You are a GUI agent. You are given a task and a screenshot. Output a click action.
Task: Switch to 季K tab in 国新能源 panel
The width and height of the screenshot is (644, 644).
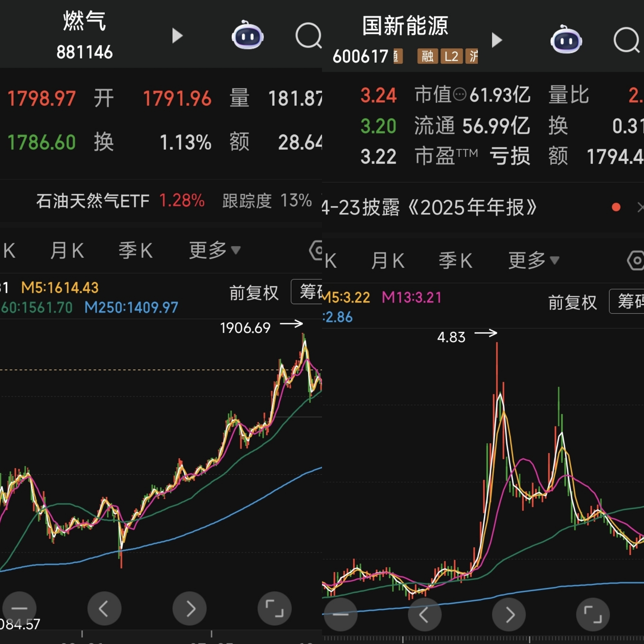(455, 260)
